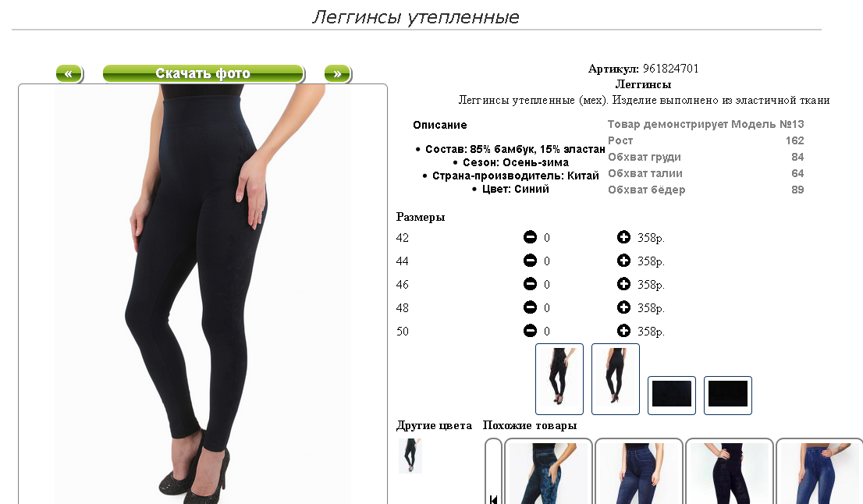Click the minus icon for size 42
This screenshot has width=863, height=504.
tap(530, 237)
